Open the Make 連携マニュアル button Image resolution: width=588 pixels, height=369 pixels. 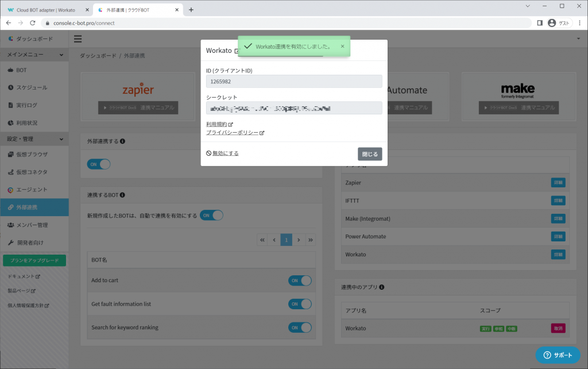pos(519,107)
